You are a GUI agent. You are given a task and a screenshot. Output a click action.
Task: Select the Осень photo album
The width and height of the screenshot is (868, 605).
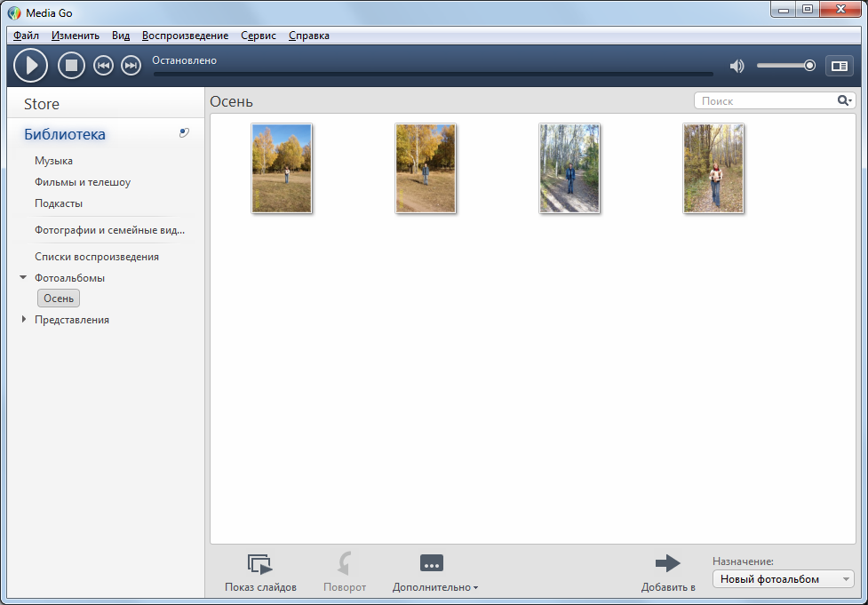click(59, 299)
